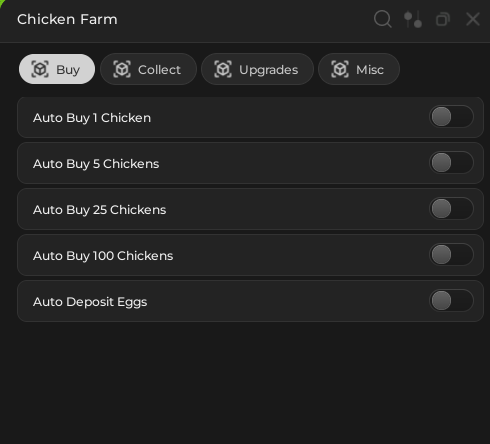
Task: Click the cube icon on Buy tab
Action: 40,69
